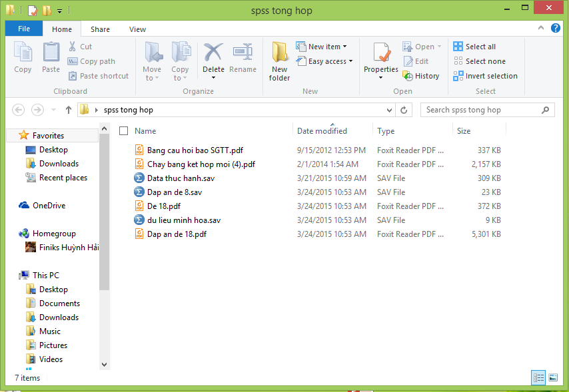Tick the select-all checkbox by Name header
Screen dimensions: 569x392
(x=123, y=131)
